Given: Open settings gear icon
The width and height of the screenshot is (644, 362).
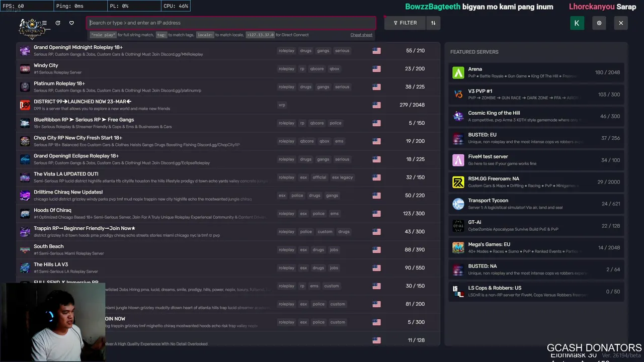Looking at the screenshot, I should pos(599,23).
